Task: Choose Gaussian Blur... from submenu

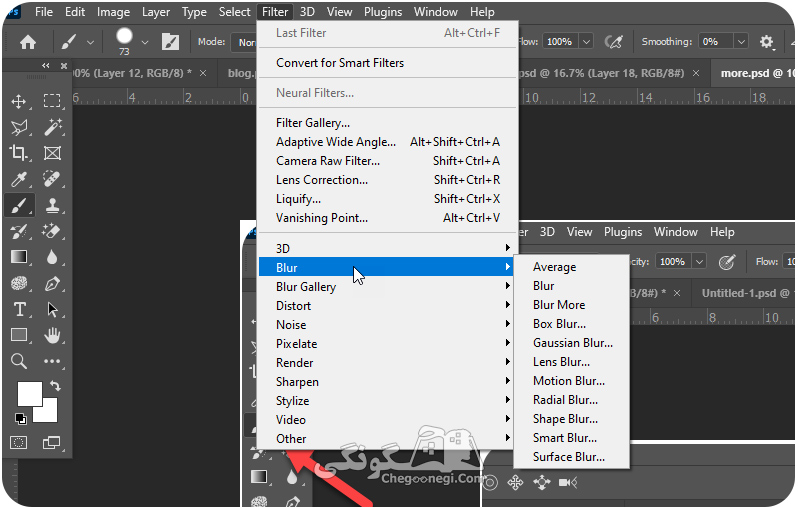Action: tap(572, 343)
